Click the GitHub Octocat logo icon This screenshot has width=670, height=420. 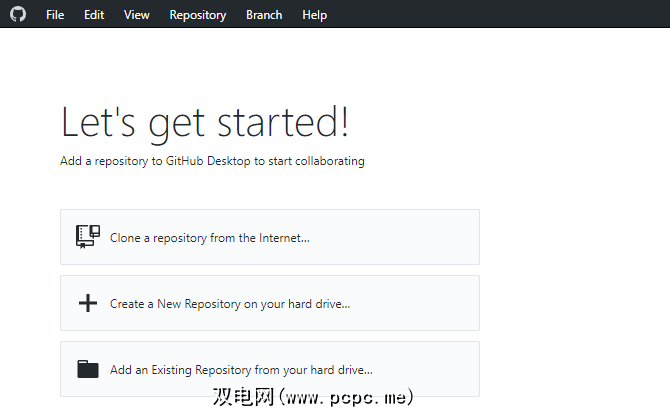(18, 14)
